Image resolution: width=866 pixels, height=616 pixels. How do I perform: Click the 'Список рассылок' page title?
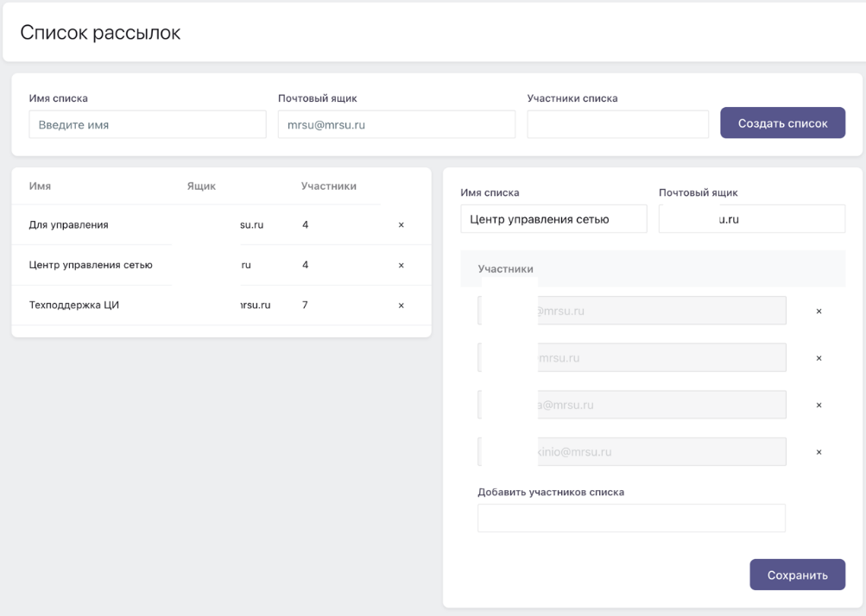[x=100, y=33]
